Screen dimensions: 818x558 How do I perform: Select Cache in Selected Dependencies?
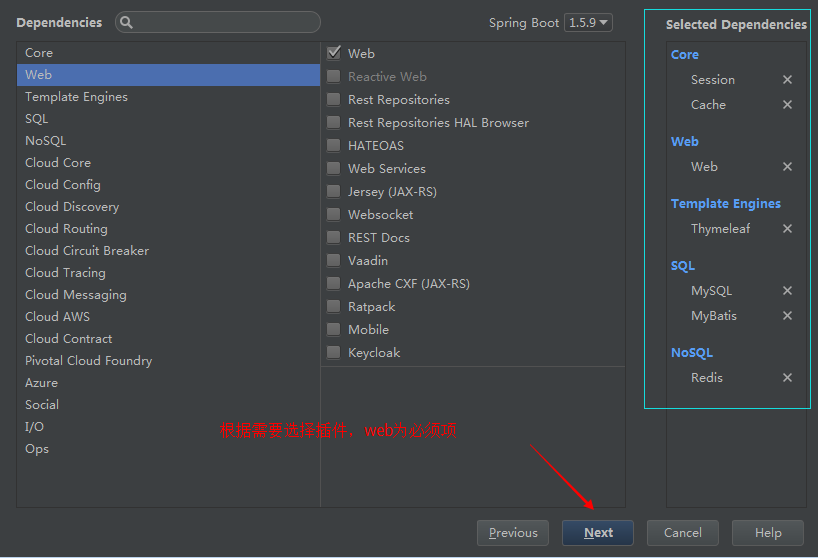coord(708,104)
